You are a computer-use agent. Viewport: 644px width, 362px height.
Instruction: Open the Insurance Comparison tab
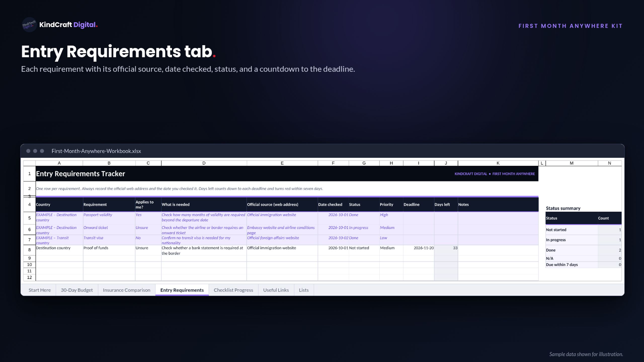click(x=127, y=290)
